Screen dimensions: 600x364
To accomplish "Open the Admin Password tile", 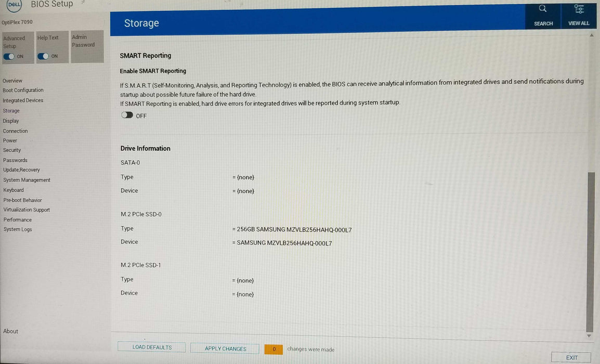I will click(x=87, y=46).
